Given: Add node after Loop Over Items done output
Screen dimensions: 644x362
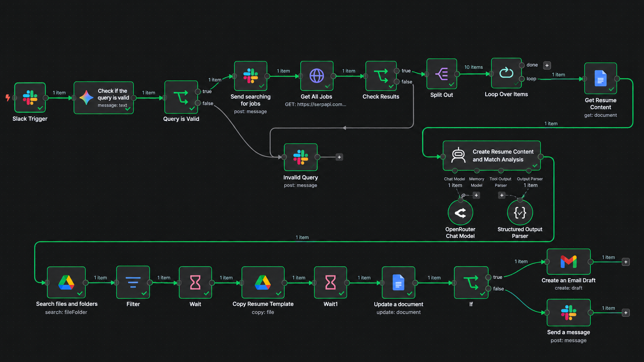Looking at the screenshot, I should [547, 65].
